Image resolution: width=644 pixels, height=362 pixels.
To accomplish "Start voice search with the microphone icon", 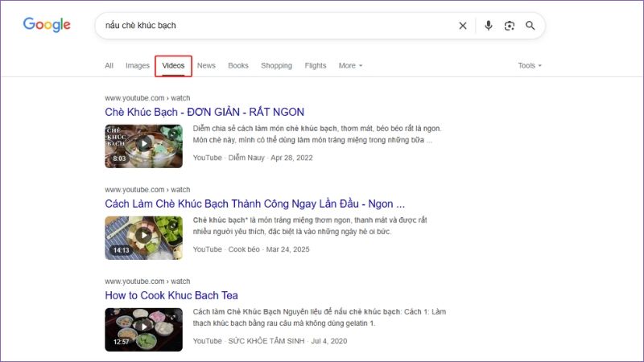I will point(488,26).
